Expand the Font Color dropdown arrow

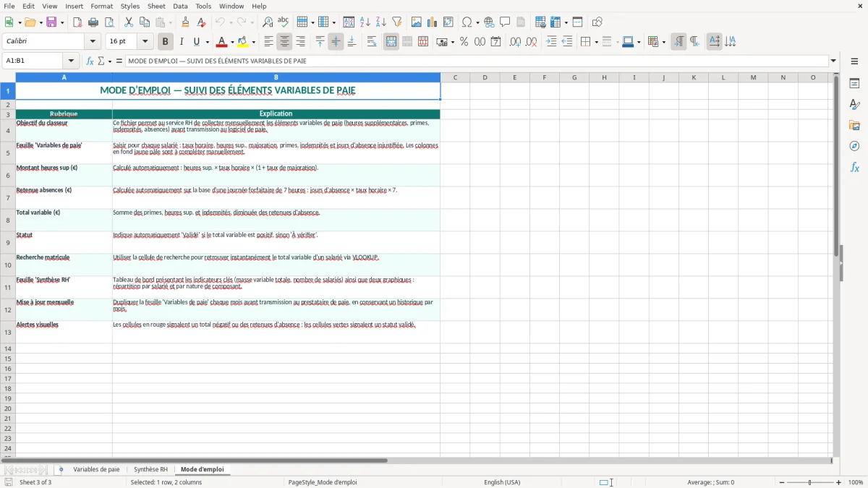click(232, 42)
